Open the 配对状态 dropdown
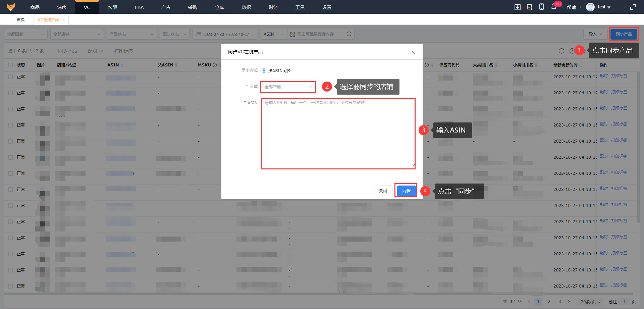Screen dimensions: 644x309 [x=175, y=34]
